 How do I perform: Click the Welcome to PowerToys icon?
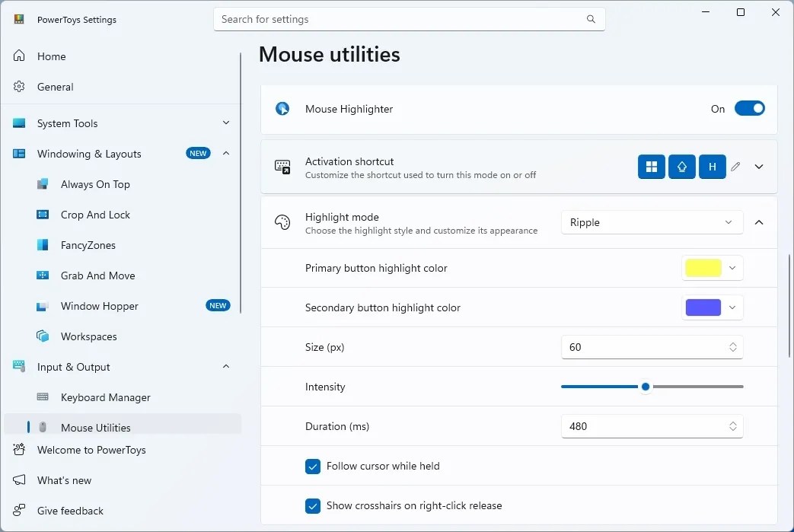[19, 450]
